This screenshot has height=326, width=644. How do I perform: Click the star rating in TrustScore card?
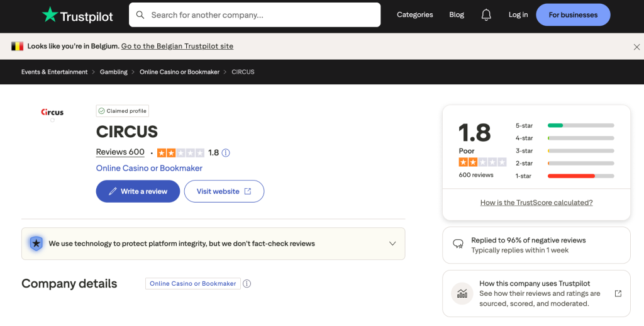click(x=482, y=162)
